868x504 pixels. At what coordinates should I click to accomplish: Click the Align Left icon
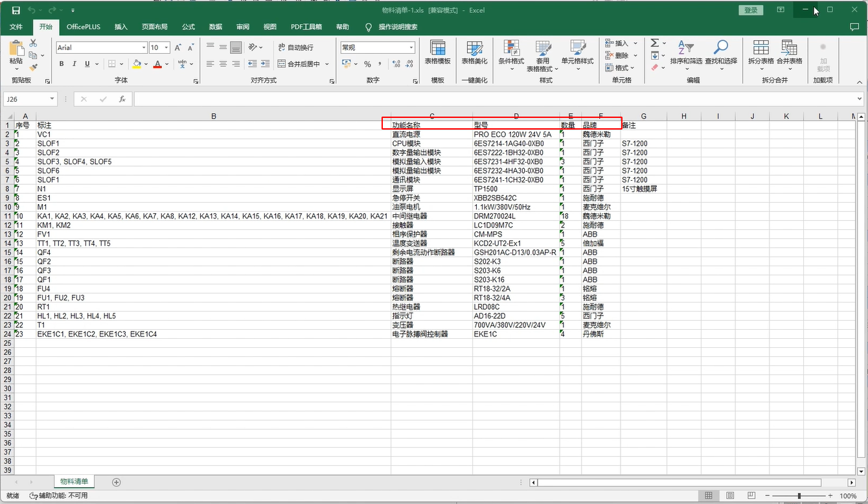tap(211, 63)
